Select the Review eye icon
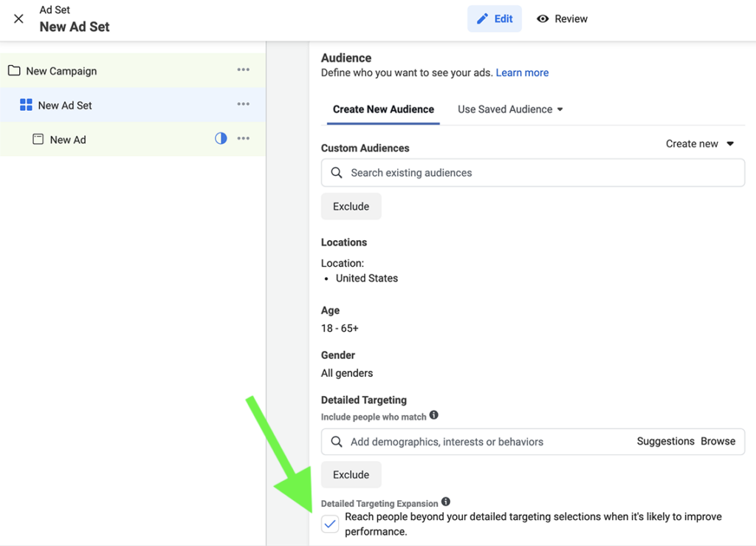This screenshot has height=546, width=756. tap(543, 18)
